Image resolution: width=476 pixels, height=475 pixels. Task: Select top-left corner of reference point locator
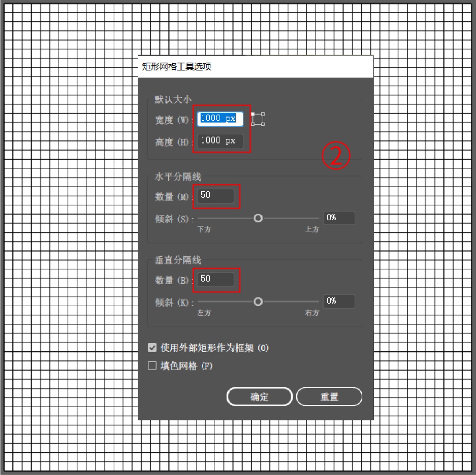(253, 114)
